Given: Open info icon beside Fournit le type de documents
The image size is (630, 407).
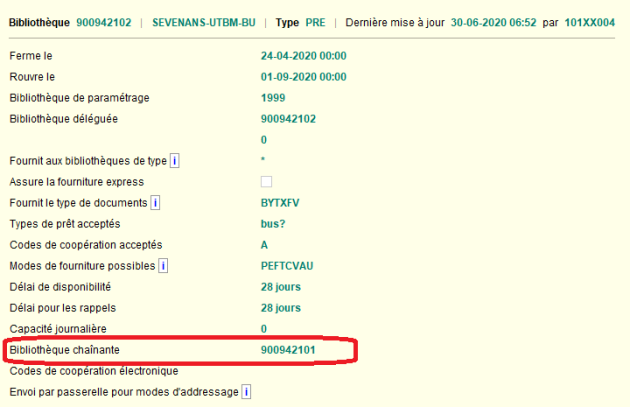Looking at the screenshot, I should click(155, 202).
